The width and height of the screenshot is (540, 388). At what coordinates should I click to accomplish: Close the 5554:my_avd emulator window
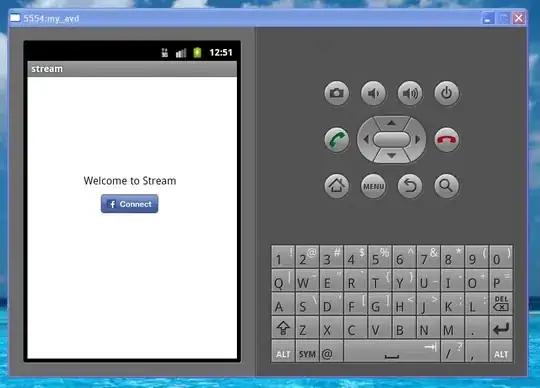pos(519,18)
